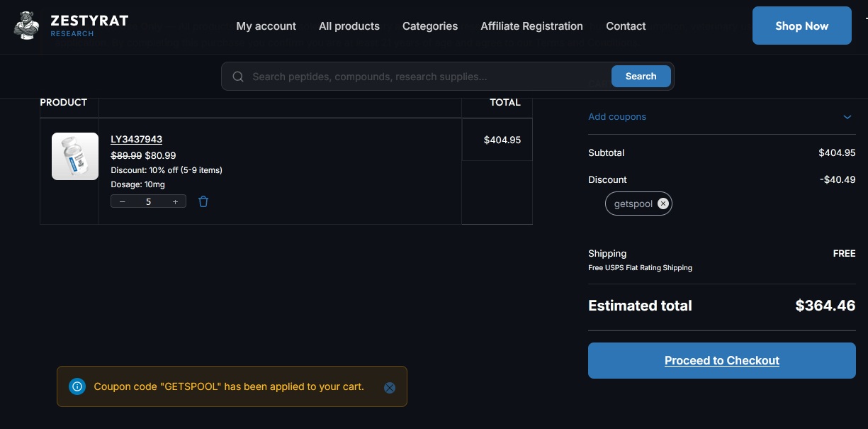Click the TOTAL column header
The width and height of the screenshot is (868, 429).
[x=505, y=103]
